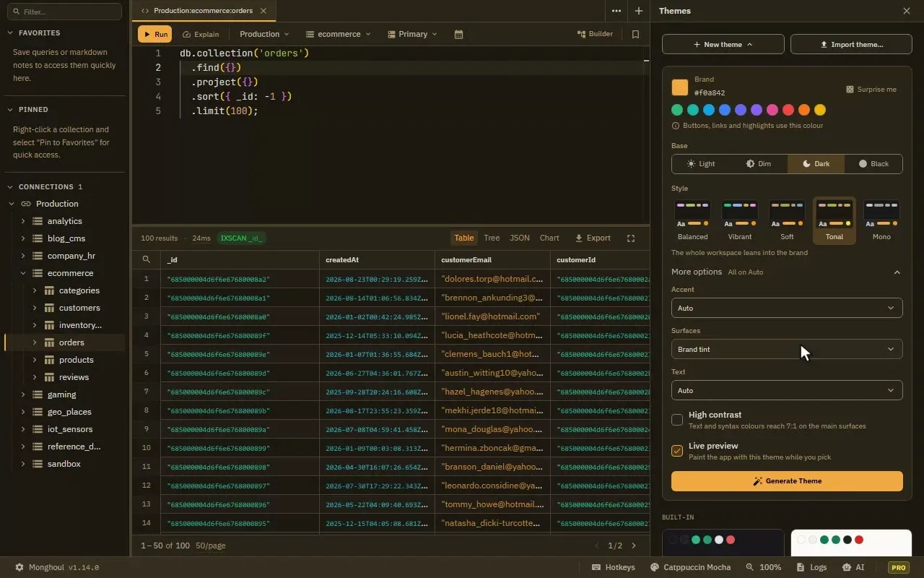Open the customers collection in tree

coord(79,308)
